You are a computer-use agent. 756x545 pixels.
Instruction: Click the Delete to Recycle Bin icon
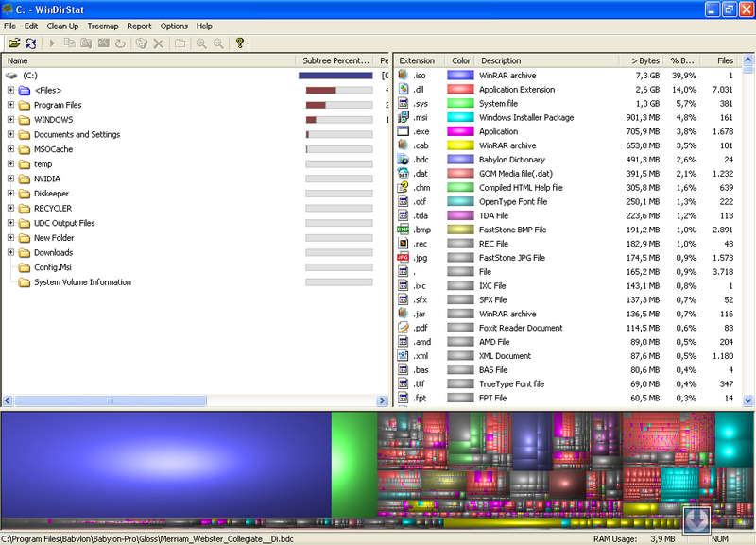click(x=141, y=43)
